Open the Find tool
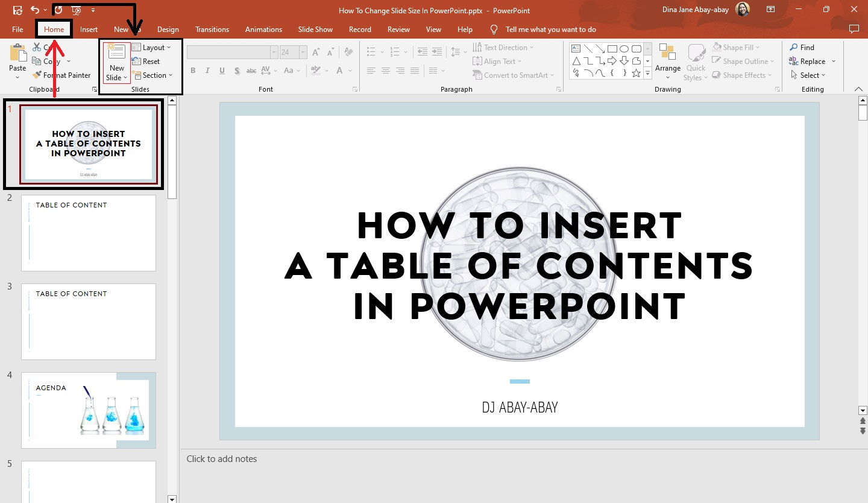This screenshot has width=868, height=503. pyautogui.click(x=804, y=47)
